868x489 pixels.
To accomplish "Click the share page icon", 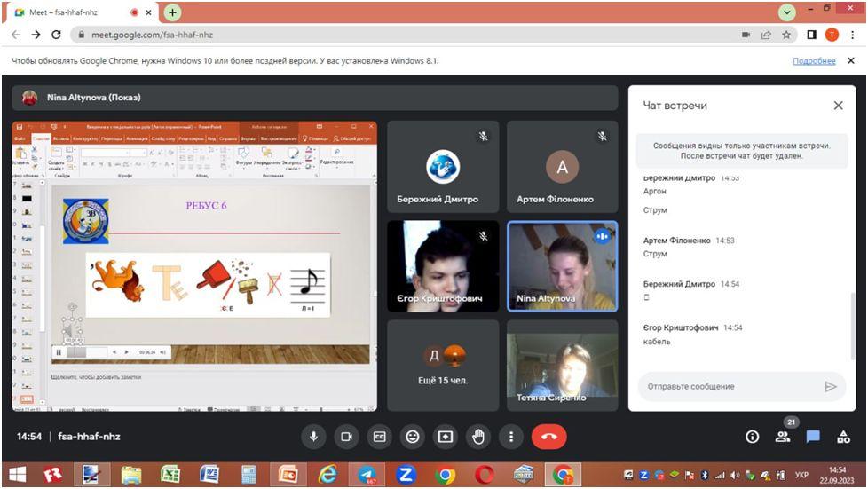I will point(766,35).
